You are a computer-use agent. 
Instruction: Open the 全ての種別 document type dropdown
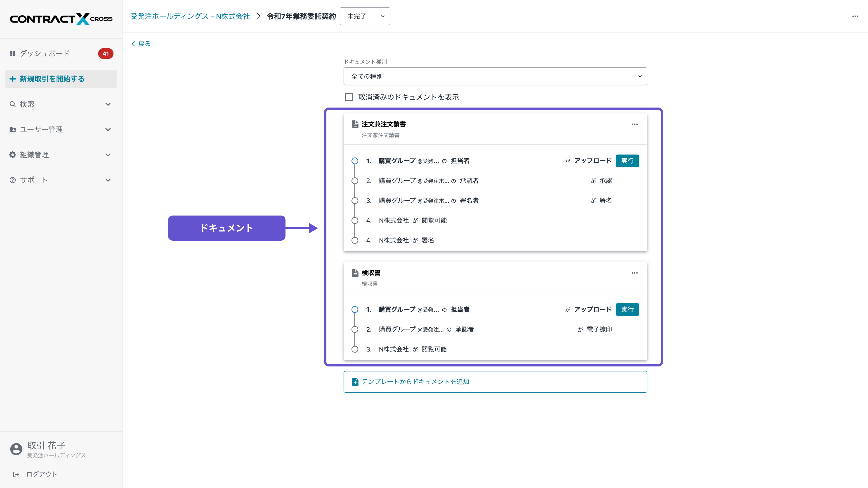tap(495, 76)
